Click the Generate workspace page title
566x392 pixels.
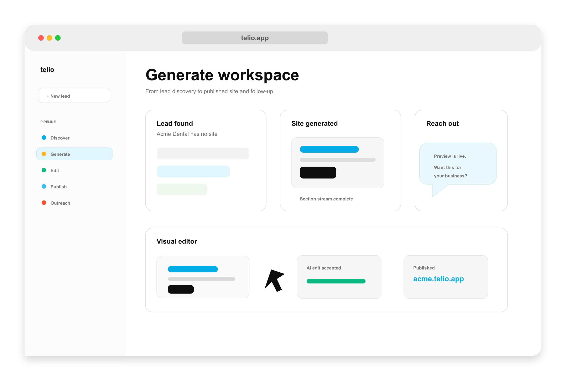(x=222, y=75)
